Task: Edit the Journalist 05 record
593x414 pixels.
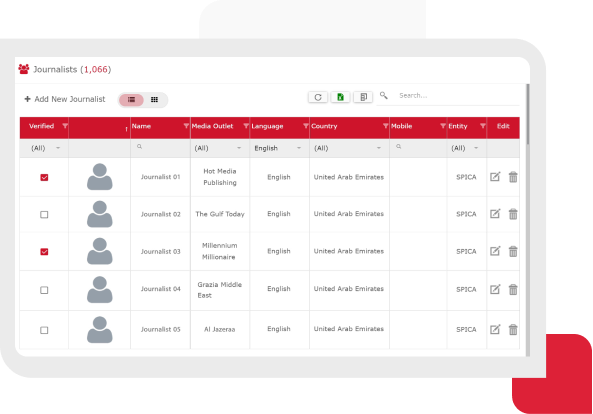Action: tap(495, 329)
